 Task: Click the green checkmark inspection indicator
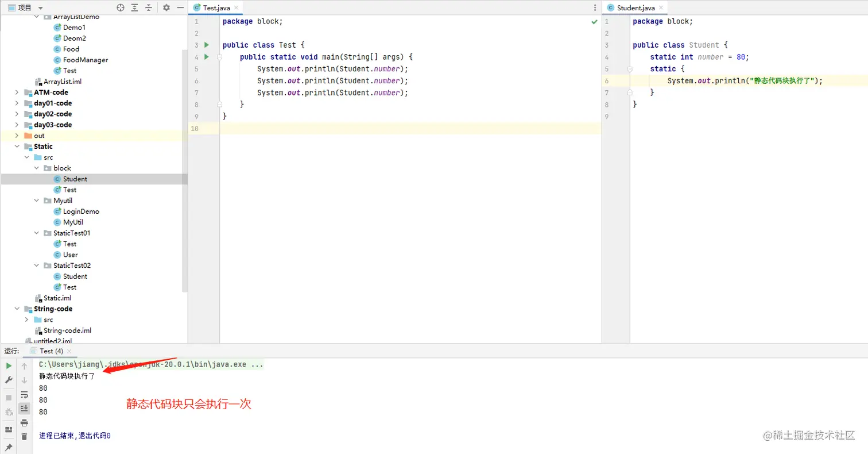click(594, 21)
